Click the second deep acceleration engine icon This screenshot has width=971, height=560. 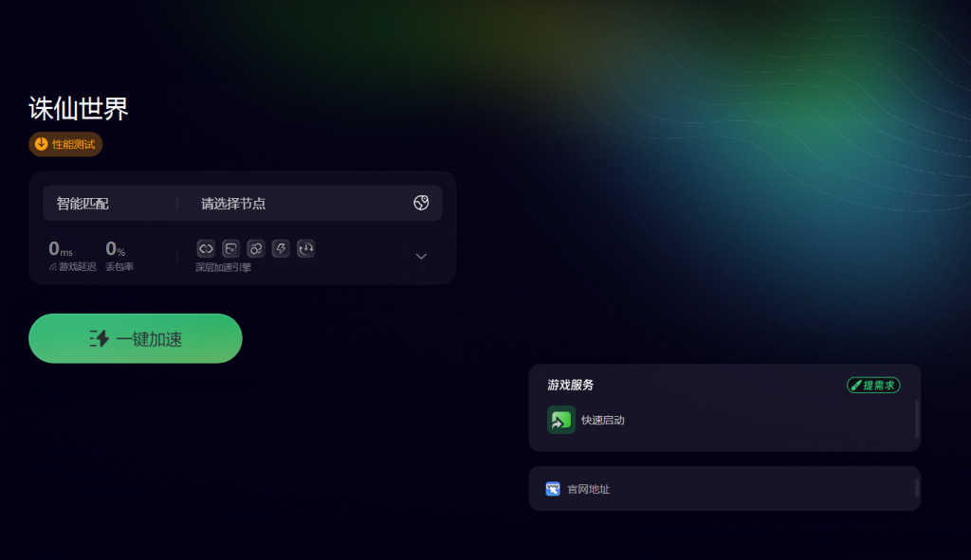(x=231, y=249)
